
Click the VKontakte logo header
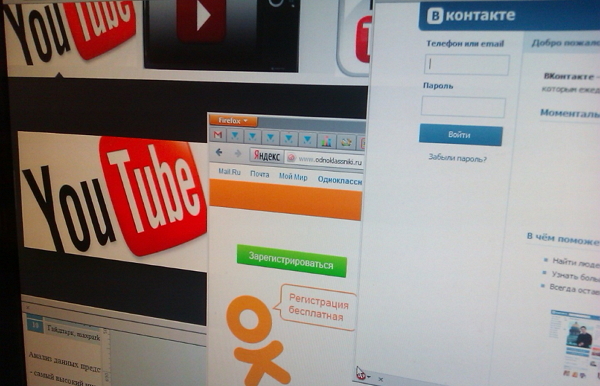click(471, 15)
